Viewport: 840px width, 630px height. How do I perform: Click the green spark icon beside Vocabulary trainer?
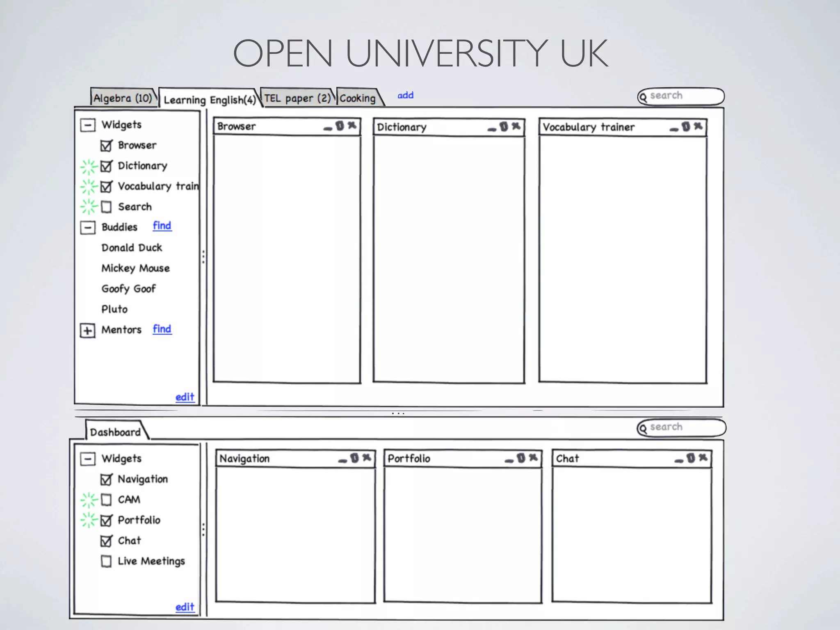pos(89,187)
